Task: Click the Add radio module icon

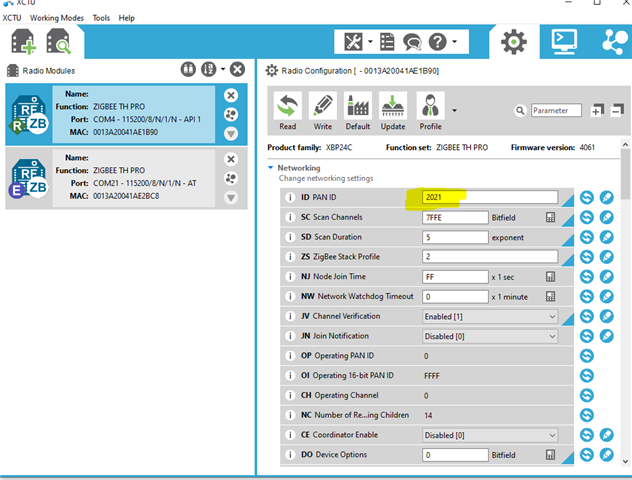Action: click(23, 42)
